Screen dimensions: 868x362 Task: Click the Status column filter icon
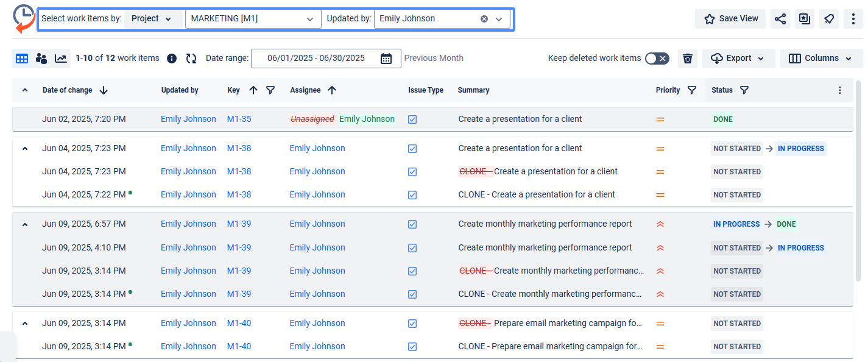pos(744,90)
